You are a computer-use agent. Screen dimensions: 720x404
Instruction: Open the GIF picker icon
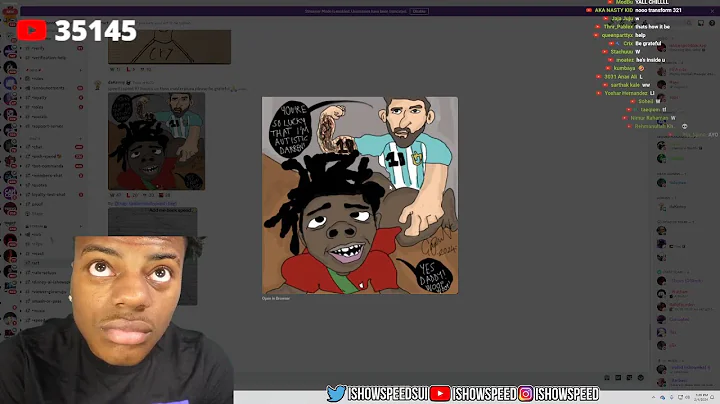[618, 377]
